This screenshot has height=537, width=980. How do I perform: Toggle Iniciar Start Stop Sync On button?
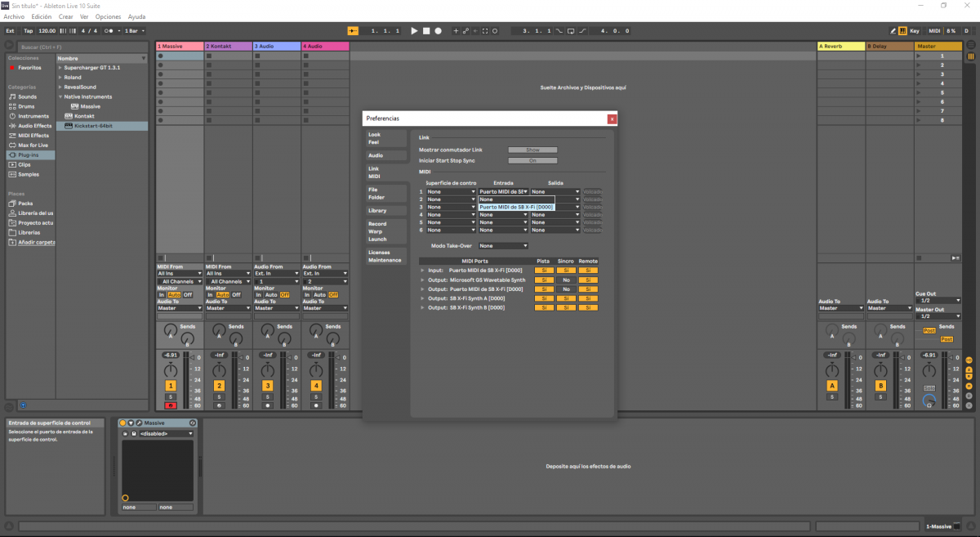point(532,160)
